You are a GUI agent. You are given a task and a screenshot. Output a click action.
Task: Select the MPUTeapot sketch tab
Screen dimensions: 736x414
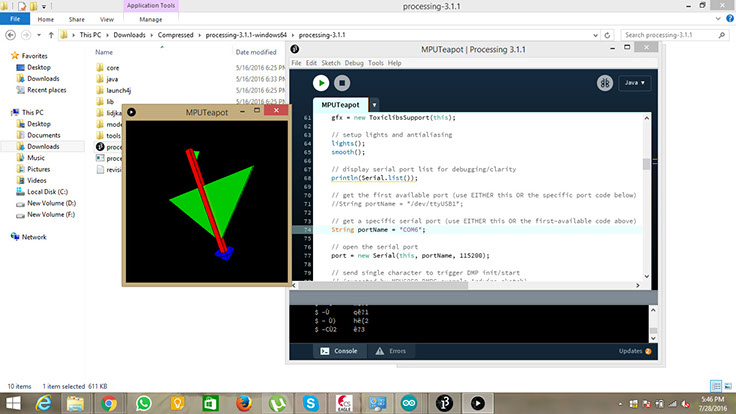tap(340, 105)
